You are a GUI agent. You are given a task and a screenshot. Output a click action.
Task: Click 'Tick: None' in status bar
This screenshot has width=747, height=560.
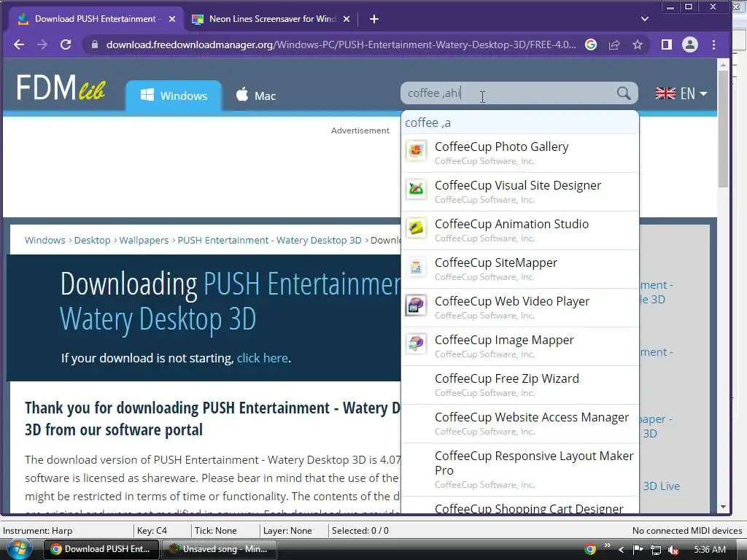(215, 531)
